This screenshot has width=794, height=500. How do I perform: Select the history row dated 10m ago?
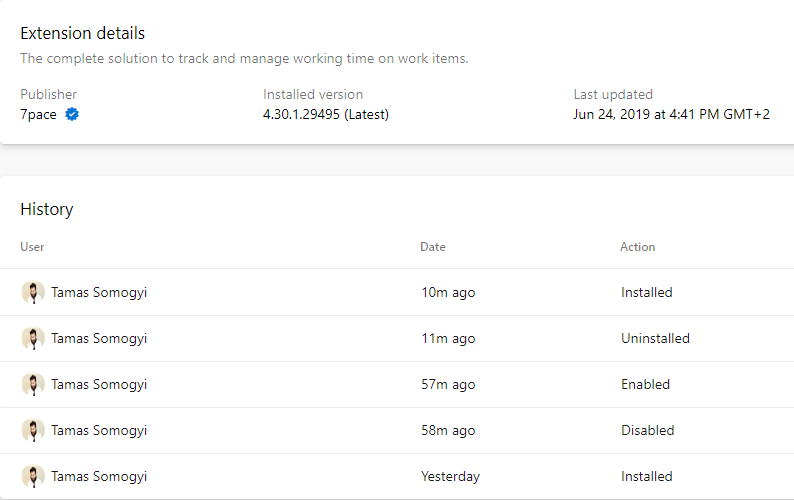[x=397, y=292]
